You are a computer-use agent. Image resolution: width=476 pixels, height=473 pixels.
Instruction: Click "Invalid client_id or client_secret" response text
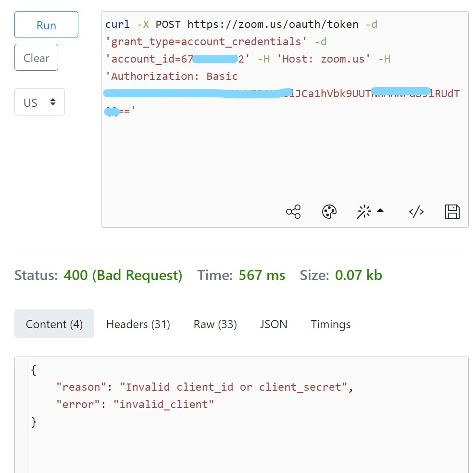click(234, 387)
